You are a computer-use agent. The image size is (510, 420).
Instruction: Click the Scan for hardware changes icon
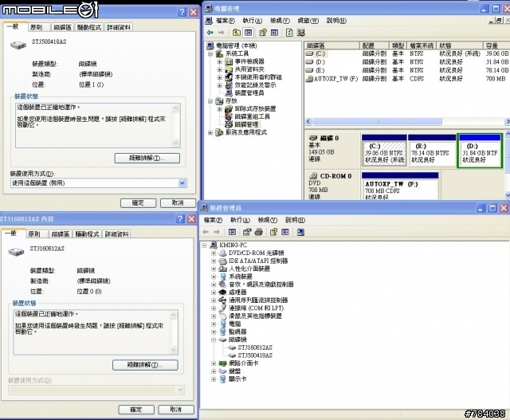(300, 232)
